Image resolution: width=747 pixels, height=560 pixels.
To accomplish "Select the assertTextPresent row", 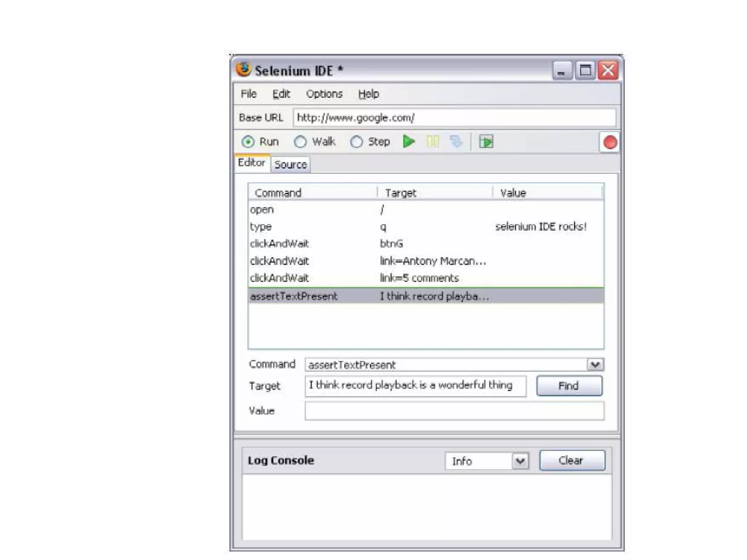I will 426,296.
